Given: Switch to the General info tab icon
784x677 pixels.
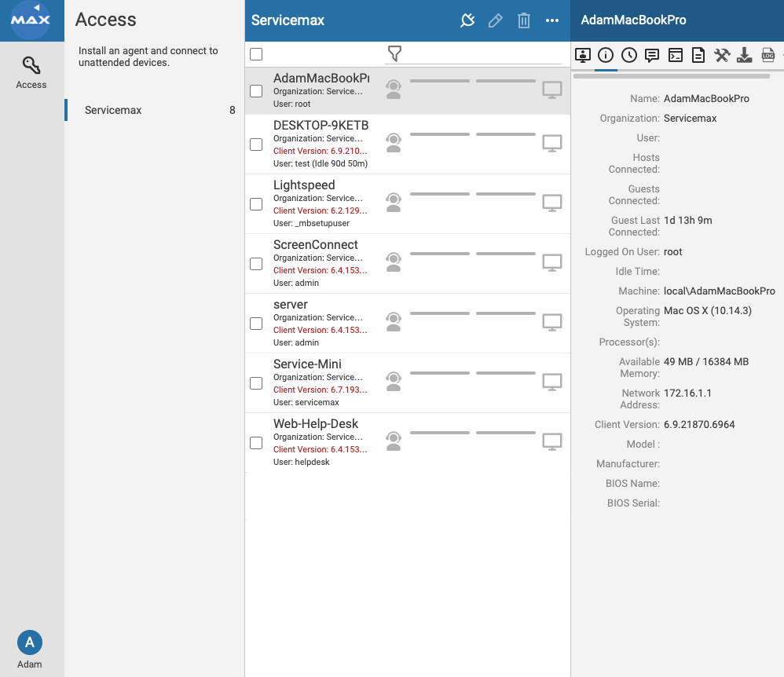Looking at the screenshot, I should pyautogui.click(x=606, y=55).
